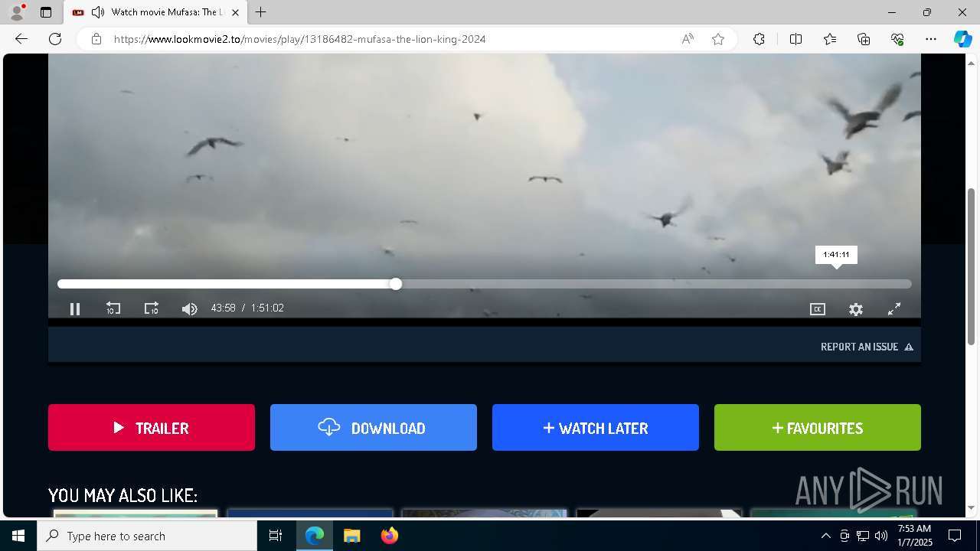This screenshot has height=551, width=980.
Task: Click the taskbar search box
Action: point(147,536)
